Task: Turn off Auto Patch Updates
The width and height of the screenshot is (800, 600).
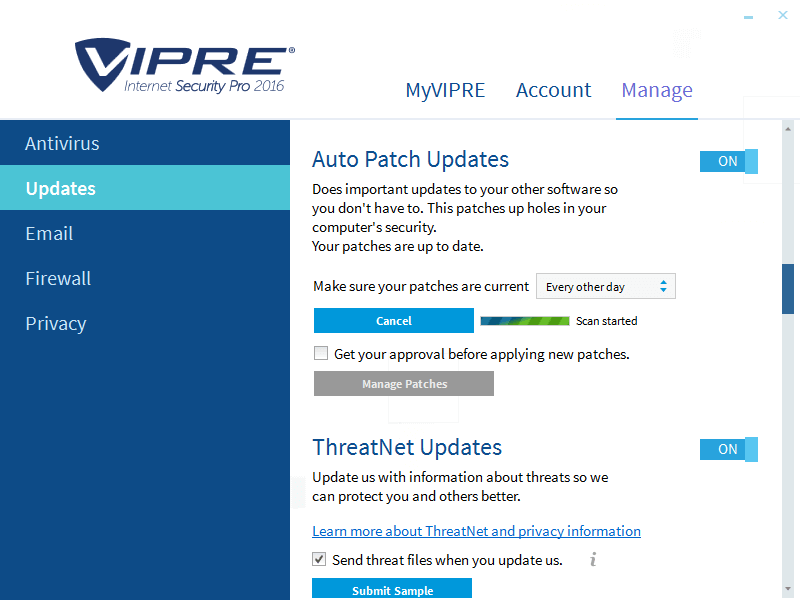Action: [x=728, y=161]
